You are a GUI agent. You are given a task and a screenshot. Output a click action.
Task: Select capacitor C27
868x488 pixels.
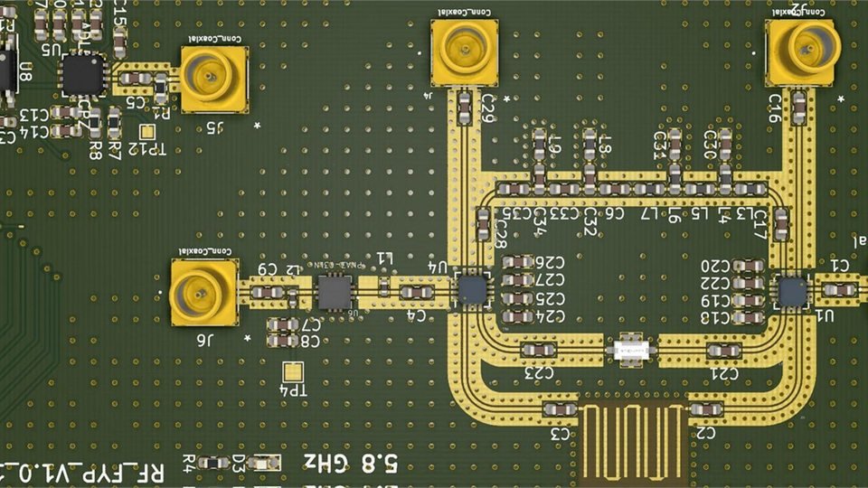[x=517, y=280]
